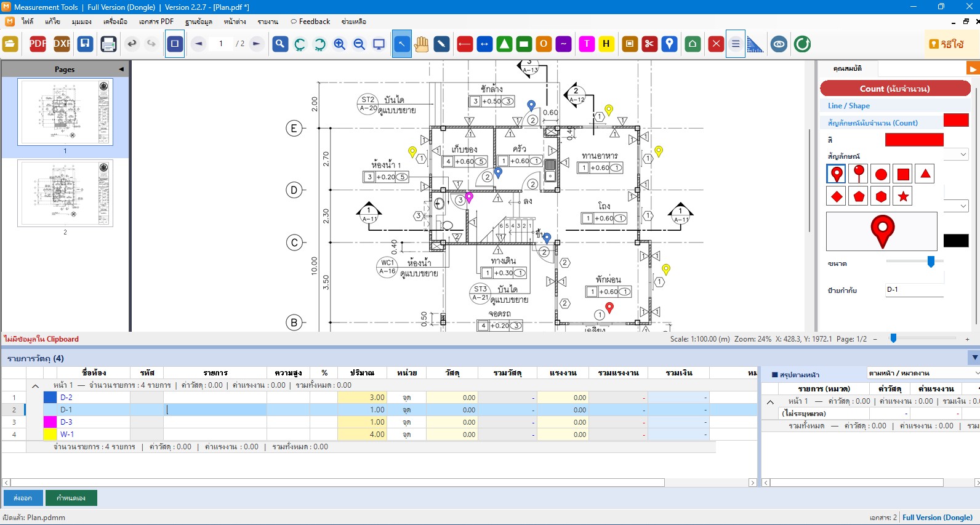Select the Line / Shape section

(849, 106)
